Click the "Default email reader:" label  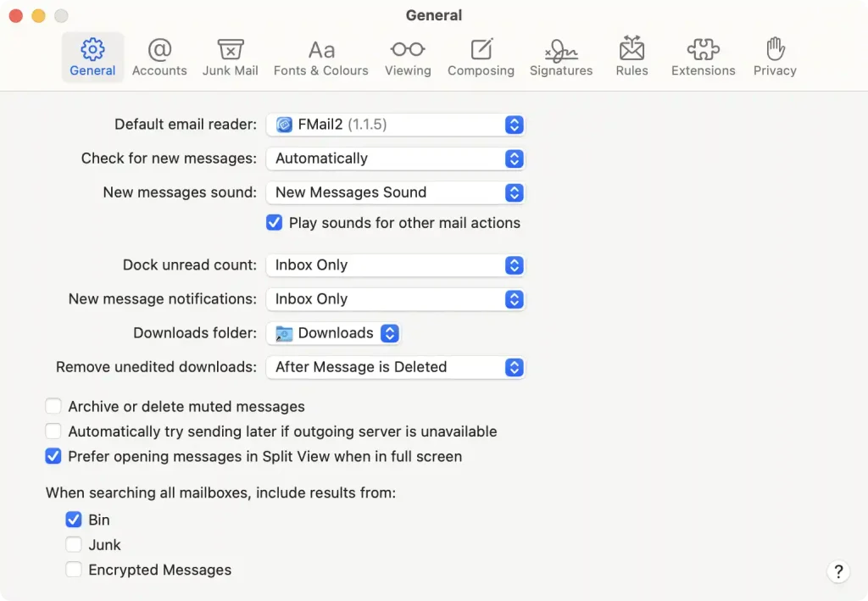pyautogui.click(x=186, y=125)
